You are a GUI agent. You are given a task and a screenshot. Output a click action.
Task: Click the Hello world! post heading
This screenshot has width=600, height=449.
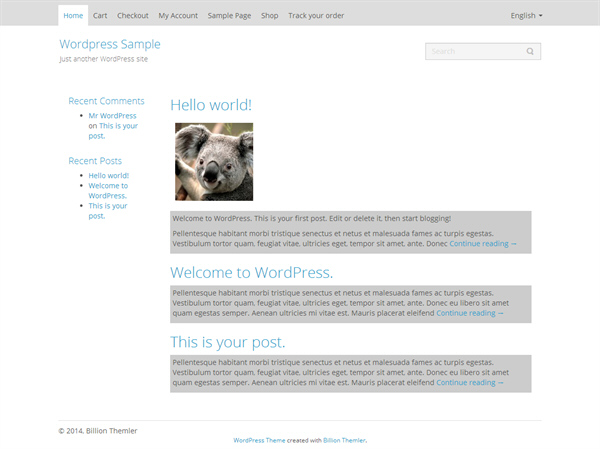tap(211, 105)
